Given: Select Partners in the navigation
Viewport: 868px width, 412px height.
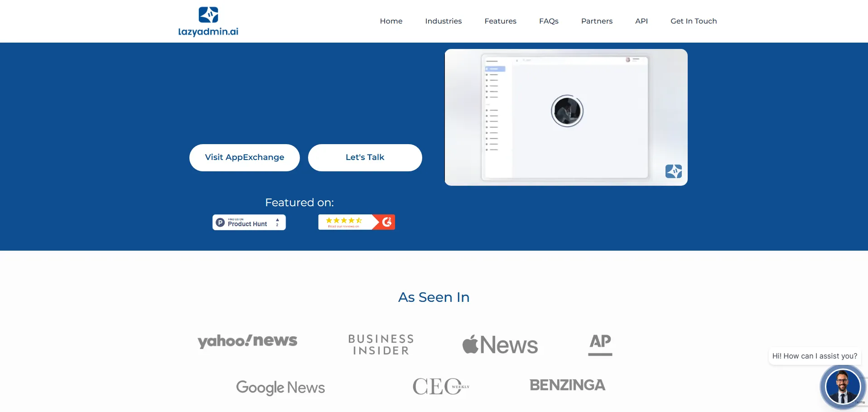Looking at the screenshot, I should point(597,21).
